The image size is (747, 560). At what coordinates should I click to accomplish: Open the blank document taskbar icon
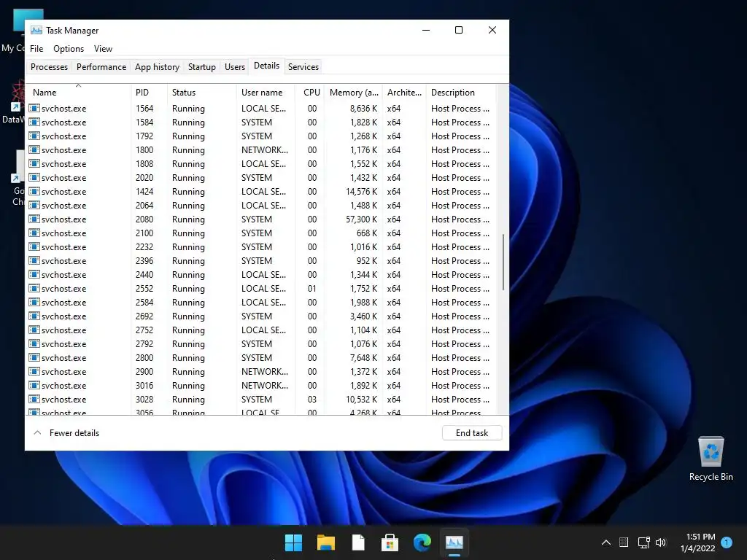pyautogui.click(x=358, y=542)
